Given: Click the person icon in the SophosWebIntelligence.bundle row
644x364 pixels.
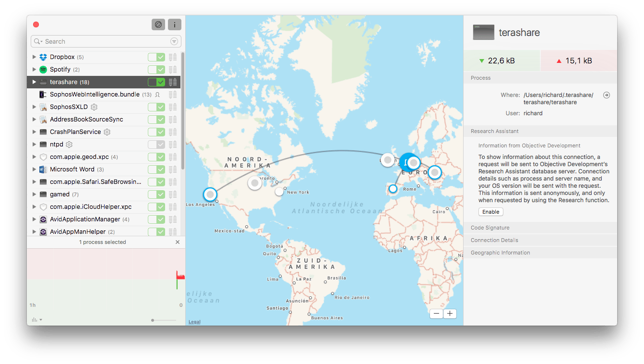Looking at the screenshot, I should [x=157, y=95].
